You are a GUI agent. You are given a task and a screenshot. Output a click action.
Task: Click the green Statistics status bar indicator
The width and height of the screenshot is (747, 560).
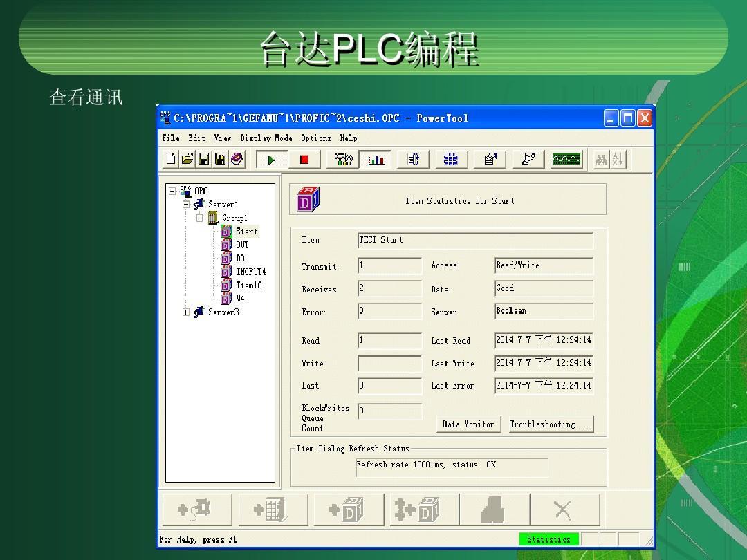click(x=548, y=539)
